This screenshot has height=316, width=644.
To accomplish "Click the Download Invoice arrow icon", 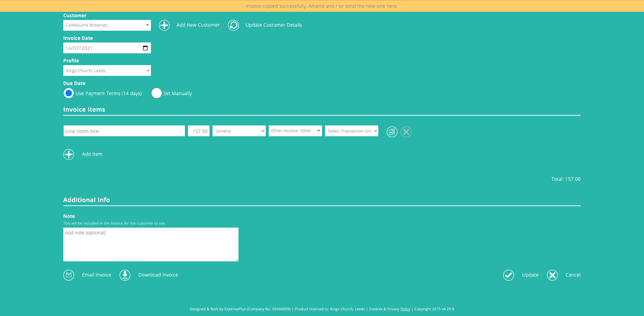I will 125,275.
